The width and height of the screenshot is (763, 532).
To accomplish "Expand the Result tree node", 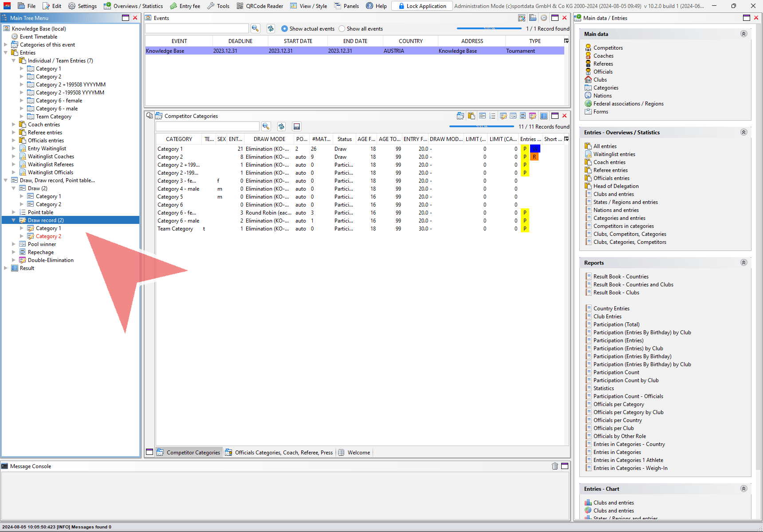I will coord(6,268).
